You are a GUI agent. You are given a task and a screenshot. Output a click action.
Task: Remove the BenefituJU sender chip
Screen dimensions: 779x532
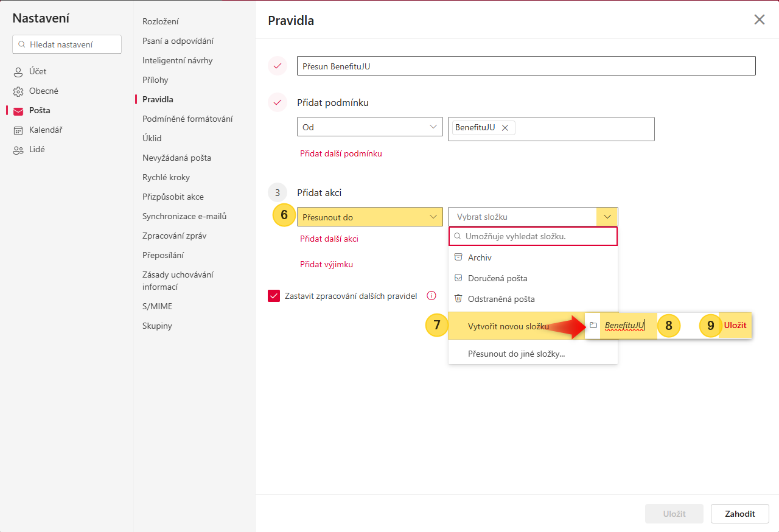point(505,128)
